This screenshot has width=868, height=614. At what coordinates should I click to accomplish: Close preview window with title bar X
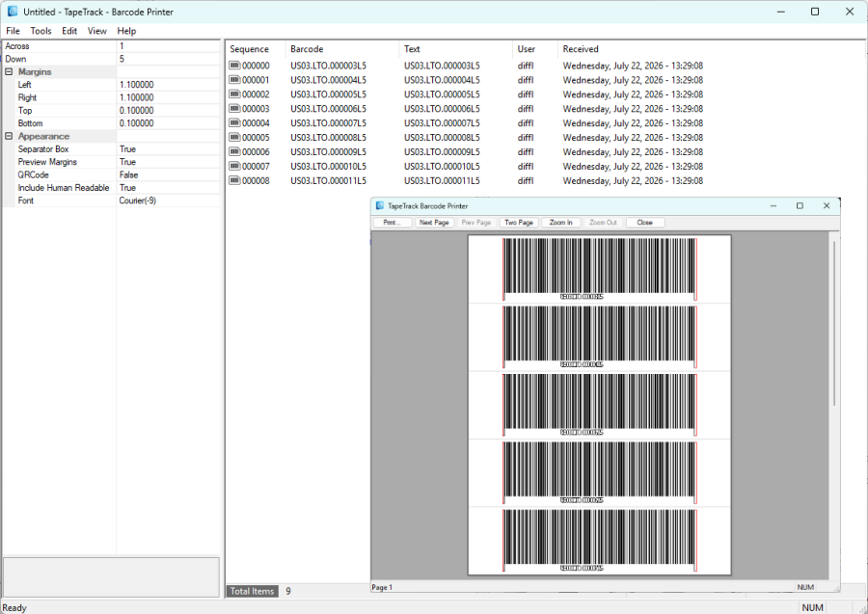tap(827, 205)
